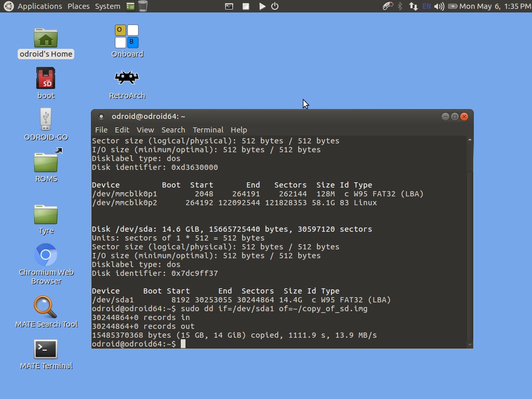
Task: Open the network connections indicator
Action: click(414, 6)
